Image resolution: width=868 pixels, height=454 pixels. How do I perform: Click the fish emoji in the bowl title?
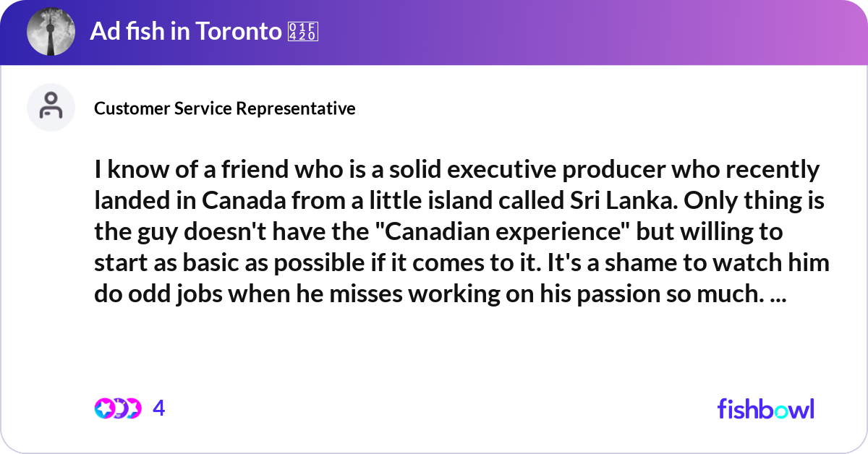[x=303, y=32]
